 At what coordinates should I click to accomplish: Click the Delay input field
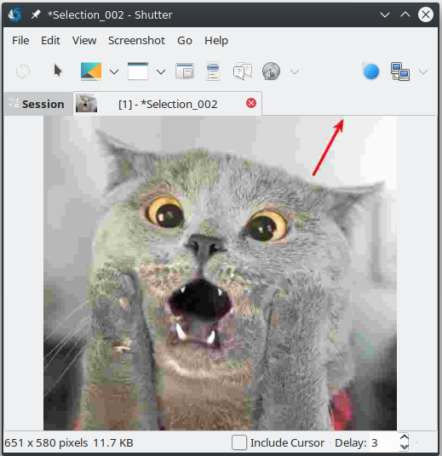tap(383, 443)
